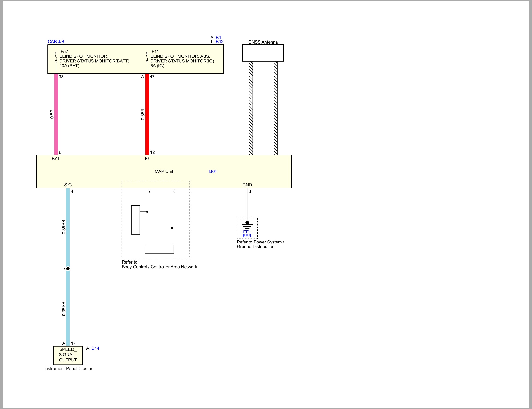
Task: Open the B1 connector link
Action: click(218, 38)
